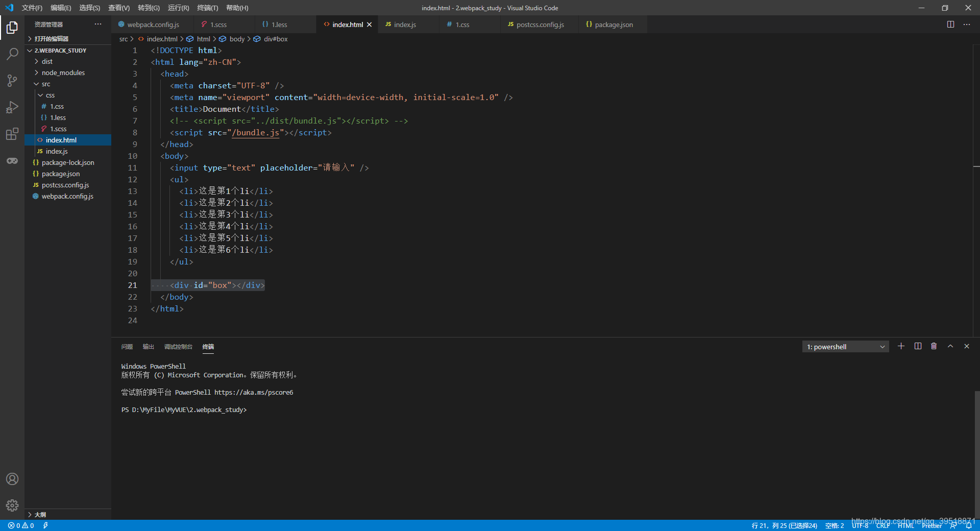Open the Search view in the activity bar

[x=12, y=54]
